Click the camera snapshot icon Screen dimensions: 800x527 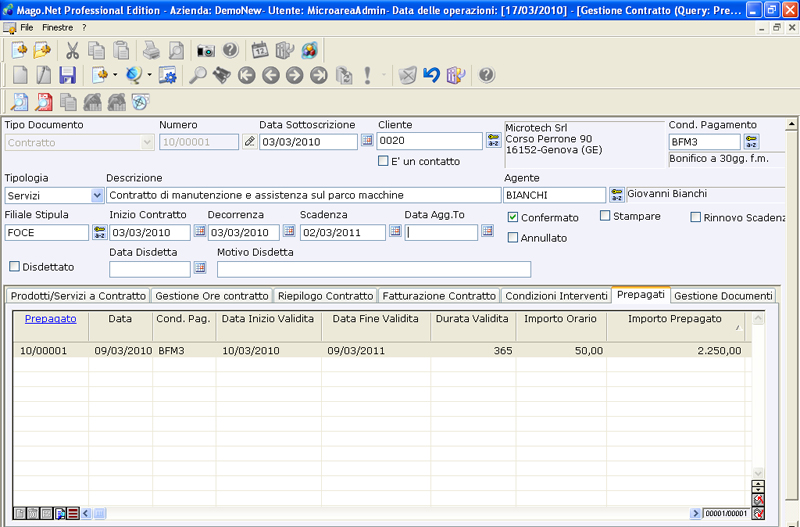[x=206, y=50]
